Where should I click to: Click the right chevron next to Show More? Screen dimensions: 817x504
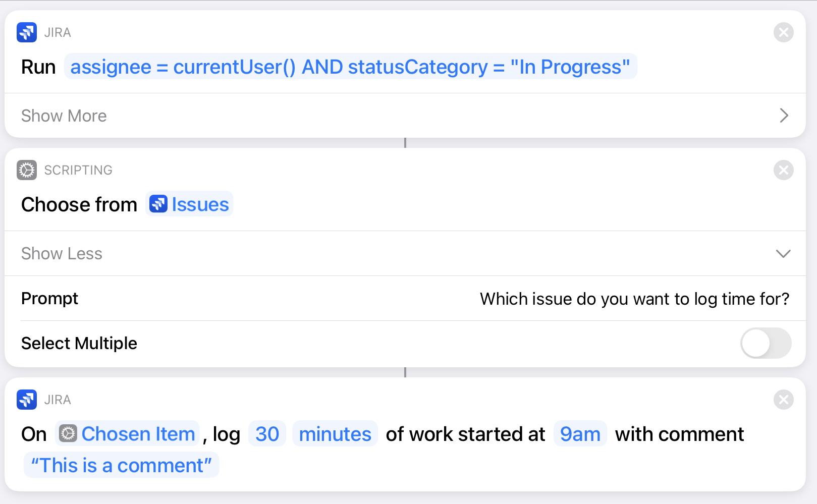click(783, 116)
